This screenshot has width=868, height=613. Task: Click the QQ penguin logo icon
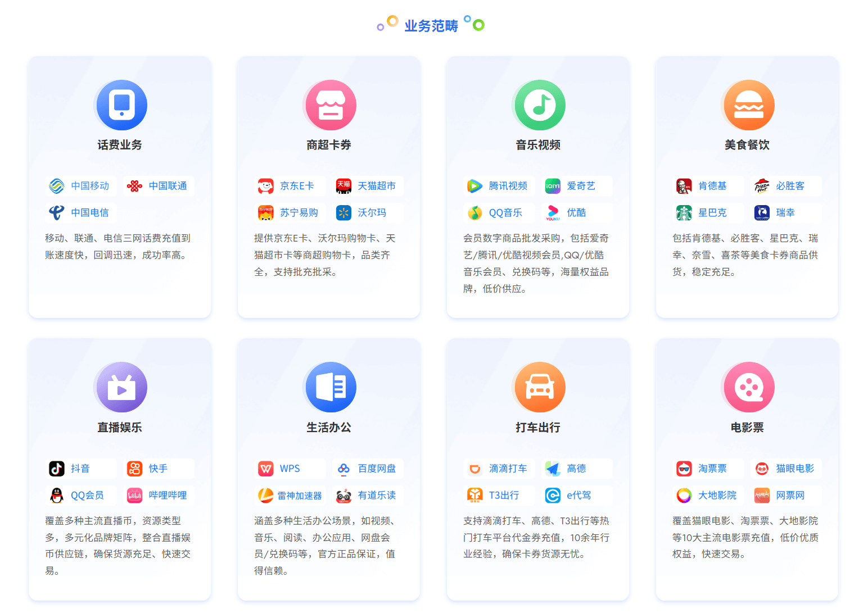(57, 496)
